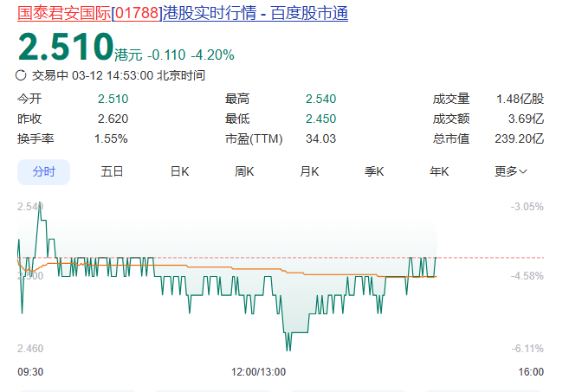The height and width of the screenshot is (392, 569).
Task: Click the 今开 value 2.510
Action: (x=113, y=99)
